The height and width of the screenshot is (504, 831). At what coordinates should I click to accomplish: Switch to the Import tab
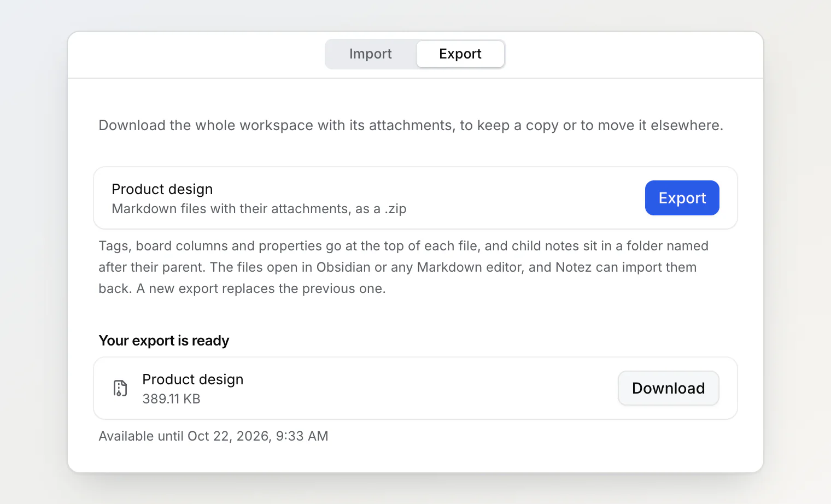[371, 54]
